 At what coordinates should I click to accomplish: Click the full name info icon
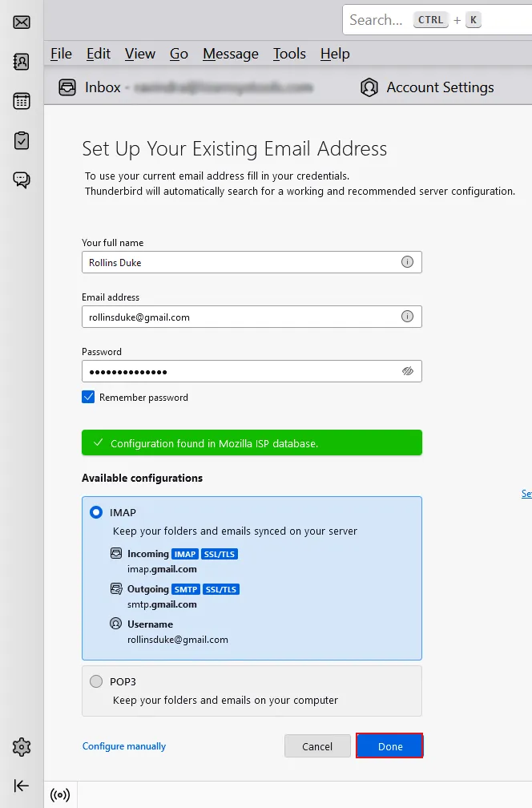[x=407, y=262]
